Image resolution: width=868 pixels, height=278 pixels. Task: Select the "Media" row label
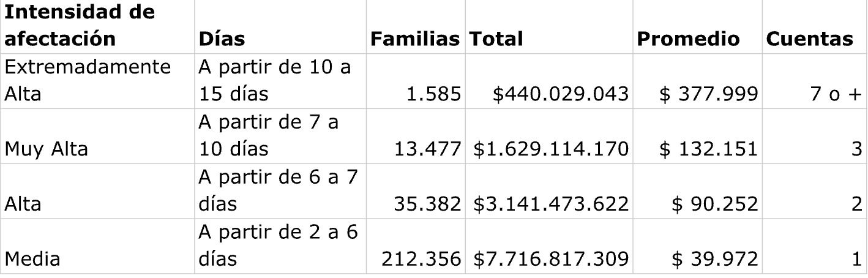(32, 259)
